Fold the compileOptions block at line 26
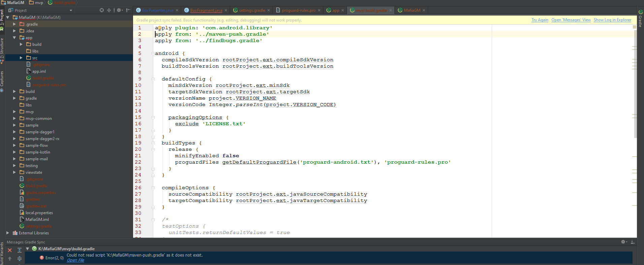The width and height of the screenshot is (644, 265). pyautogui.click(x=153, y=188)
